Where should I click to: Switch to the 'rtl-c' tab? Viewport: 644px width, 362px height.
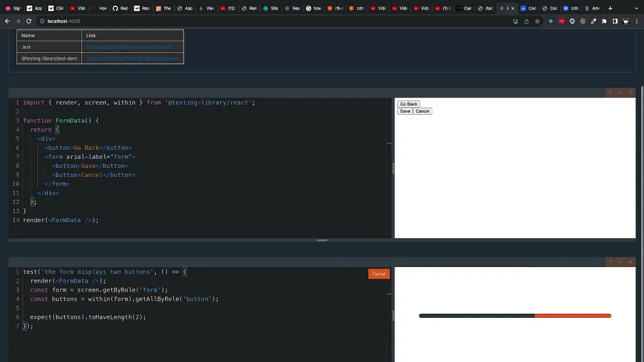click(x=336, y=8)
